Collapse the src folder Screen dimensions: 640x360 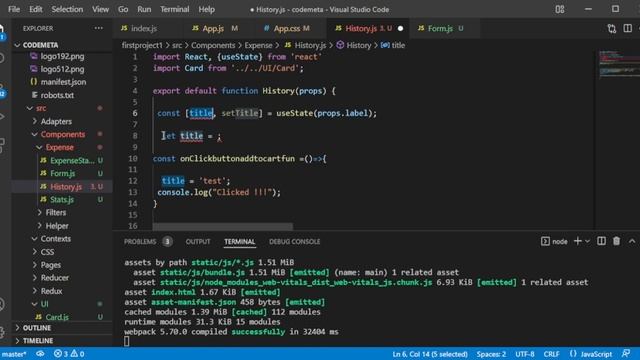point(30,108)
